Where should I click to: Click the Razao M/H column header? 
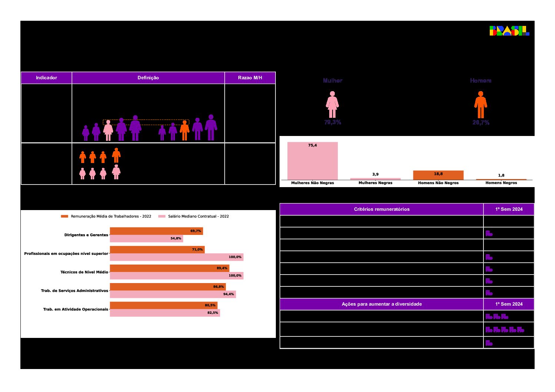point(250,78)
